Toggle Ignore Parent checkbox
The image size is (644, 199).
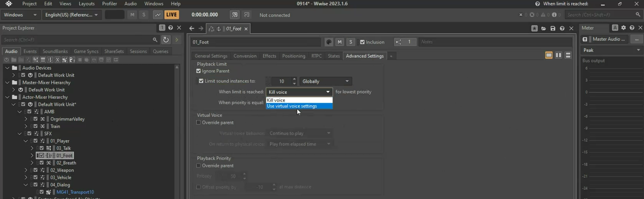point(199,71)
